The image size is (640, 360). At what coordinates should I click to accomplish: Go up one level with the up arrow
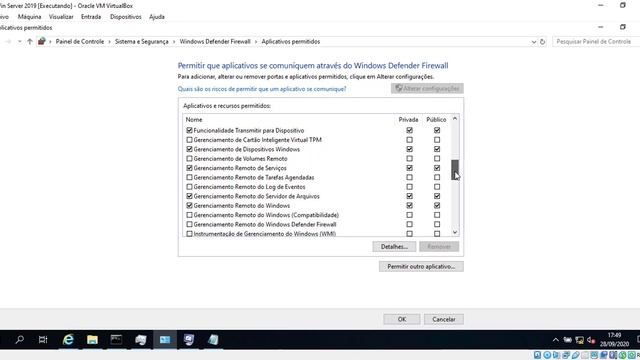[x=30, y=42]
